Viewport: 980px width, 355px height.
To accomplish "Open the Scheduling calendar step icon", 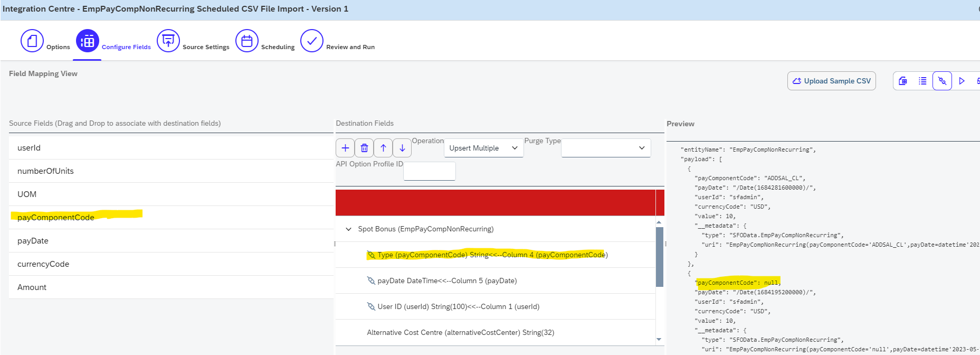I will 247,41.
